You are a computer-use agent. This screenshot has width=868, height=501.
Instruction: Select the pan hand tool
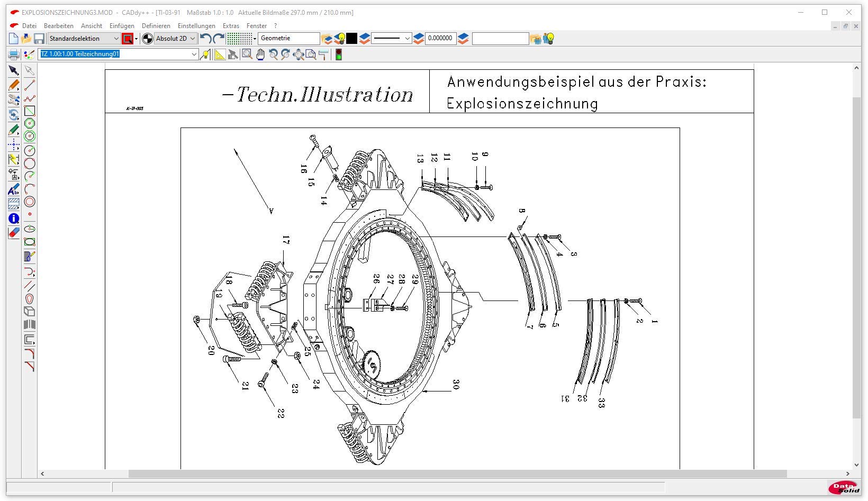pyautogui.click(x=260, y=54)
